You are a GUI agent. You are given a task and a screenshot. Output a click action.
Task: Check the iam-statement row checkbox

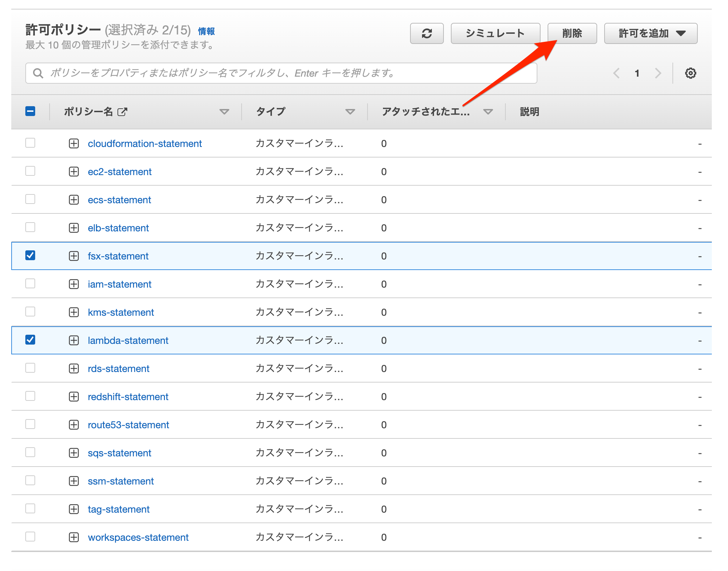[x=30, y=283]
